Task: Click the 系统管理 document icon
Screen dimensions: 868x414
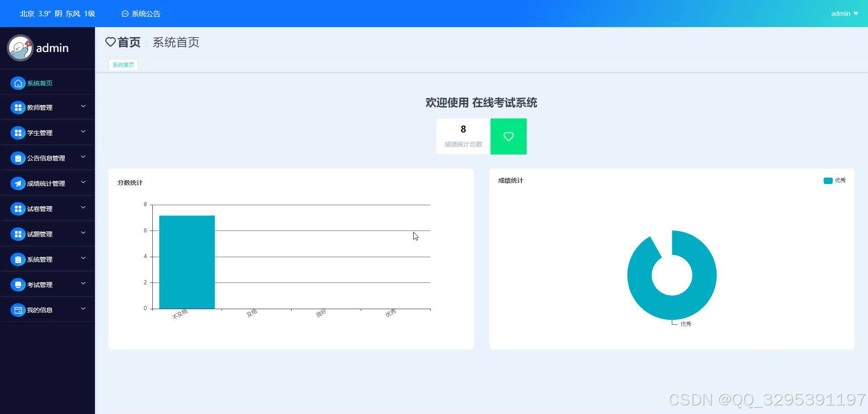Action: click(18, 259)
